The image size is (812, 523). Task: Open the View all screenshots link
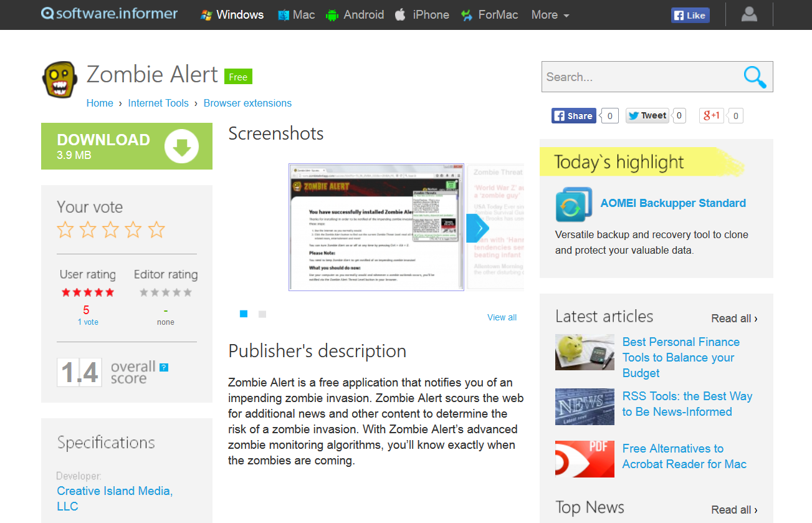502,317
